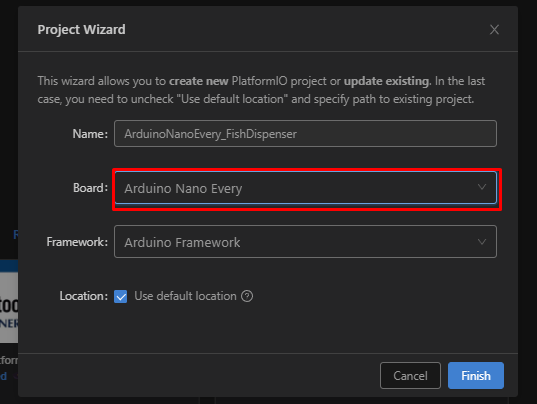This screenshot has height=404, width=537.
Task: Click the chevron arrow in the Board field
Action: (x=482, y=187)
